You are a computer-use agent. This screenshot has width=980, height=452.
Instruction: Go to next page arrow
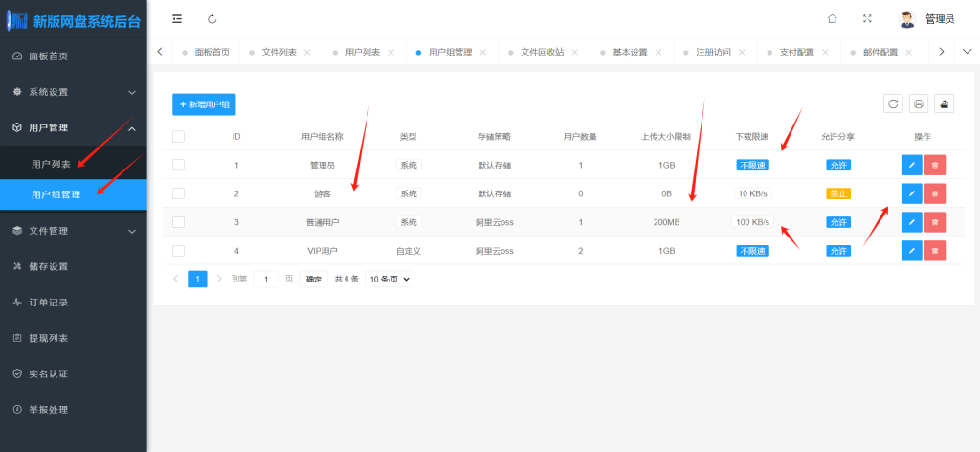coord(219,279)
